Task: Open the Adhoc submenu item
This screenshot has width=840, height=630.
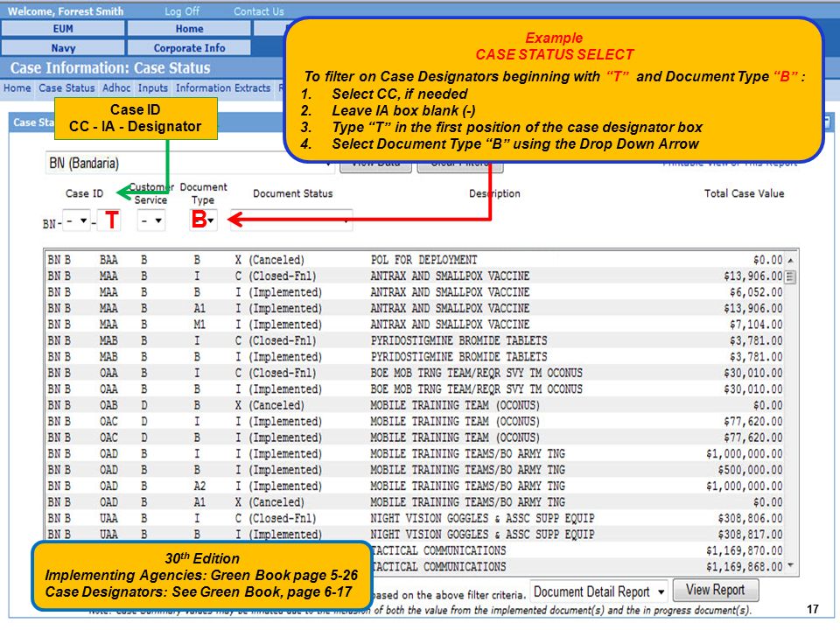Action: pyautogui.click(x=116, y=87)
